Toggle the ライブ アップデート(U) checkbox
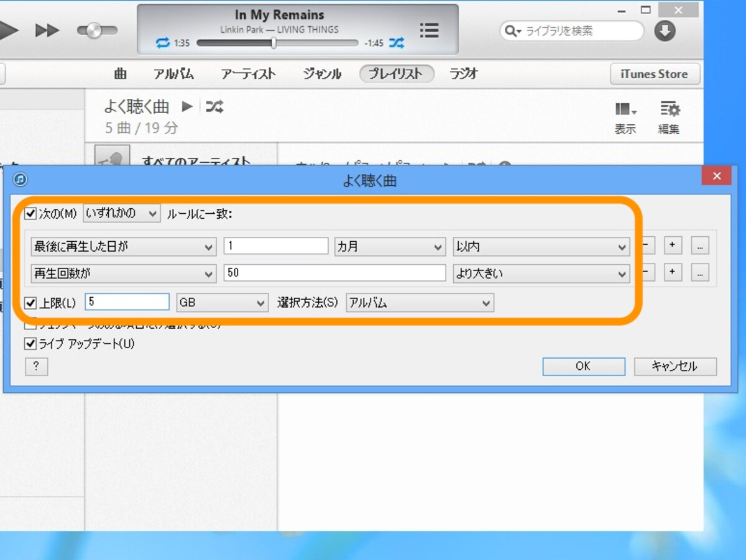 [30, 344]
